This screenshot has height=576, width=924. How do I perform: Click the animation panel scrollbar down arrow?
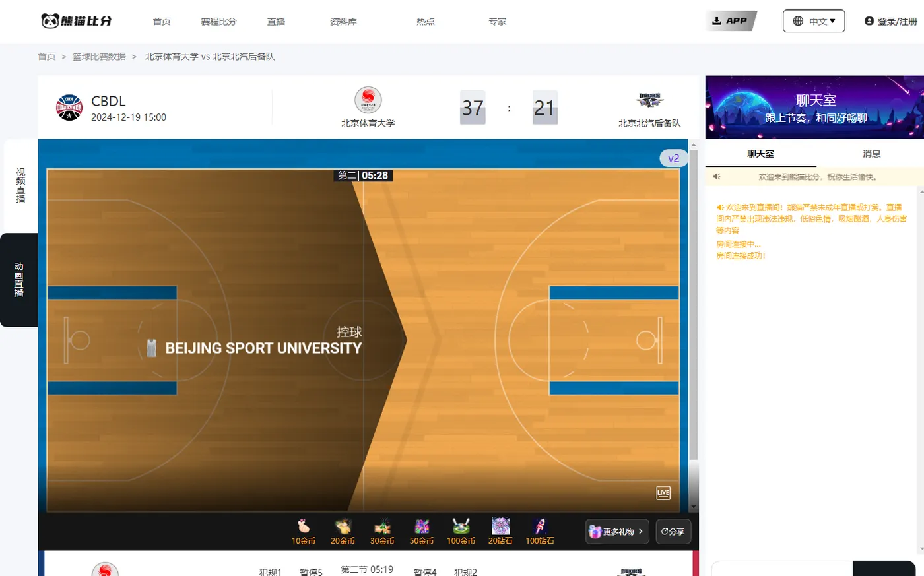(x=693, y=507)
